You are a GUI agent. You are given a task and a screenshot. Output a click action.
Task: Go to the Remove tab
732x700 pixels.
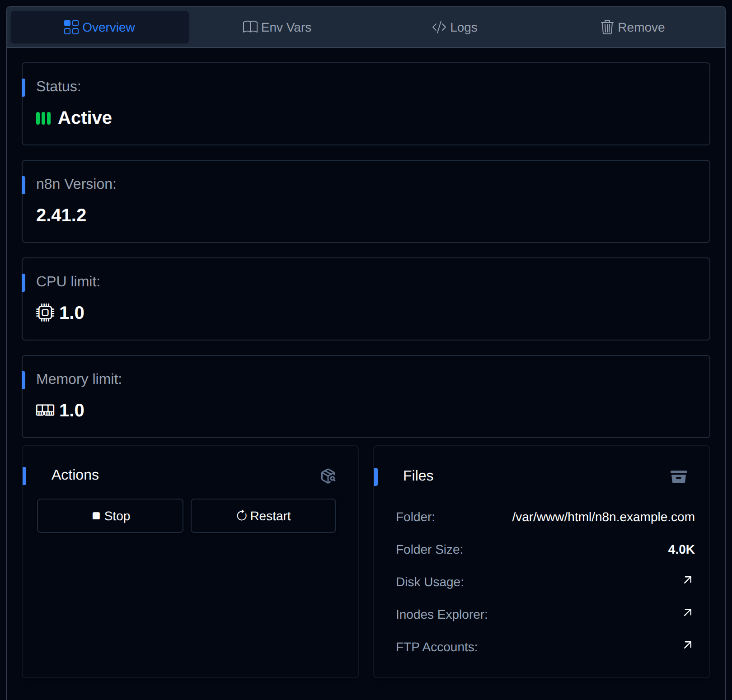(x=633, y=27)
